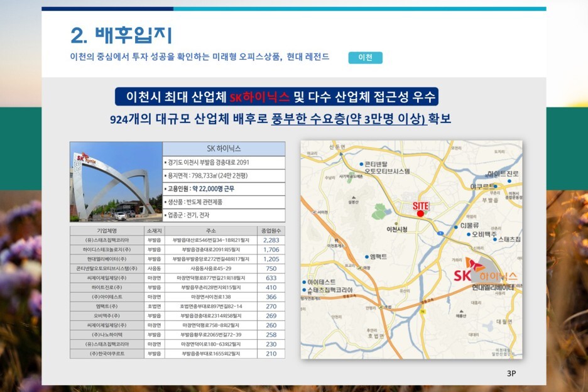The height and width of the screenshot is (392, 588).
Task: Click the blue marker next to 아이테스트
Action: pyautogui.click(x=304, y=282)
